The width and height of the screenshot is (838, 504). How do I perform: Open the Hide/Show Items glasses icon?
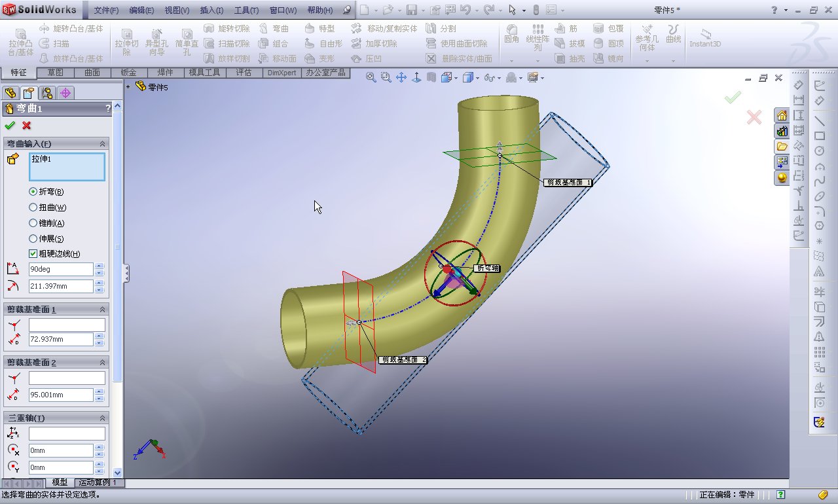pyautogui.click(x=488, y=77)
